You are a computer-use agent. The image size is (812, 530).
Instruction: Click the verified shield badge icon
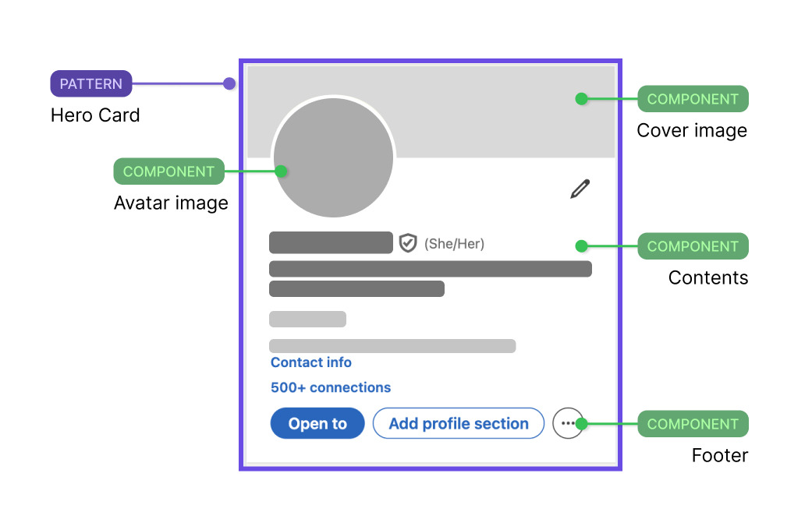coord(408,243)
